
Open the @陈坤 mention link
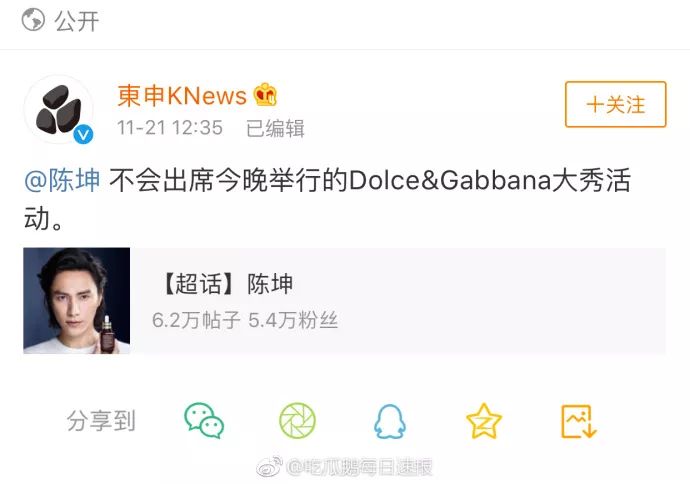click(62, 180)
